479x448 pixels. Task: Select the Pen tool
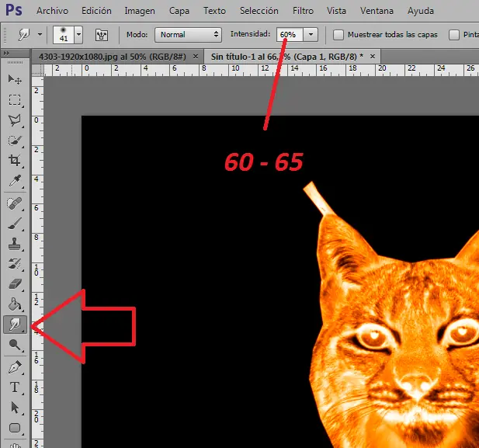click(14, 367)
